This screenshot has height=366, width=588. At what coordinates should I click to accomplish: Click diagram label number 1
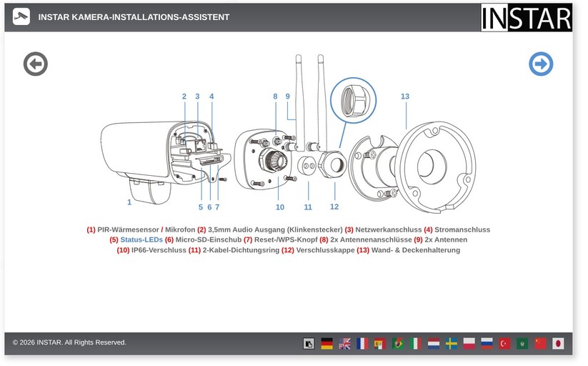(x=129, y=202)
